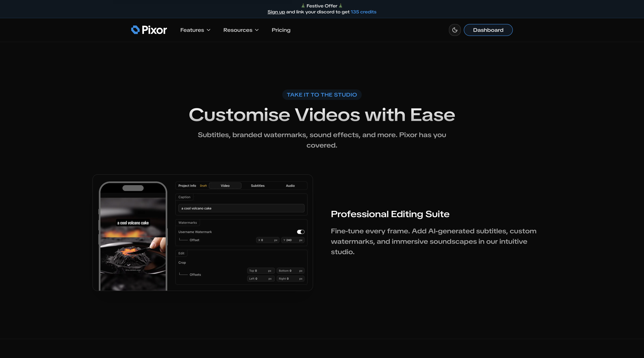Click the X offset input field

pos(268,240)
